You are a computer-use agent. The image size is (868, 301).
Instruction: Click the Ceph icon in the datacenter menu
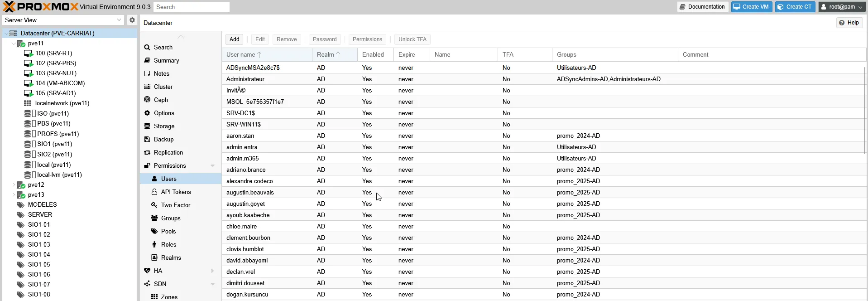point(147,100)
